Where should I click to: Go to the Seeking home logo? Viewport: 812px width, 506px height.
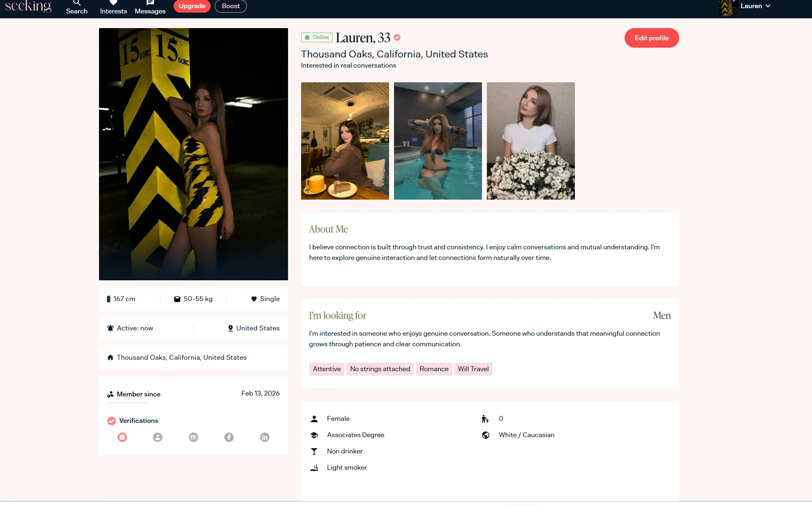(28, 6)
